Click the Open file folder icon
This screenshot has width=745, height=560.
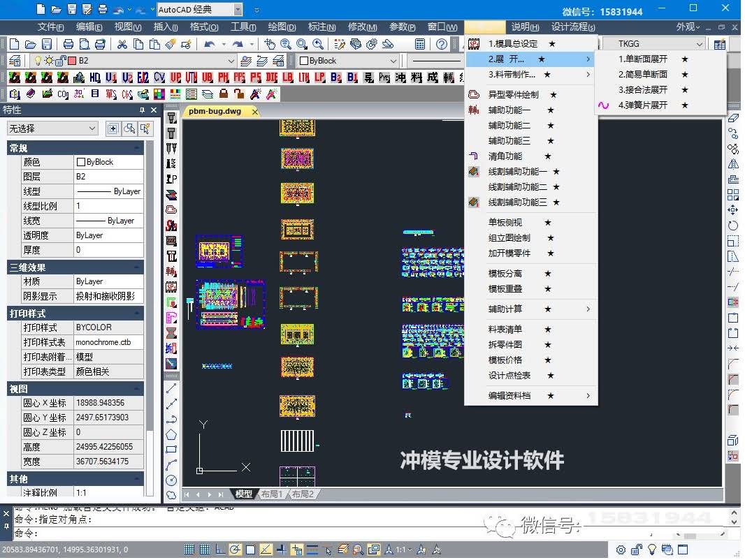pos(31,45)
